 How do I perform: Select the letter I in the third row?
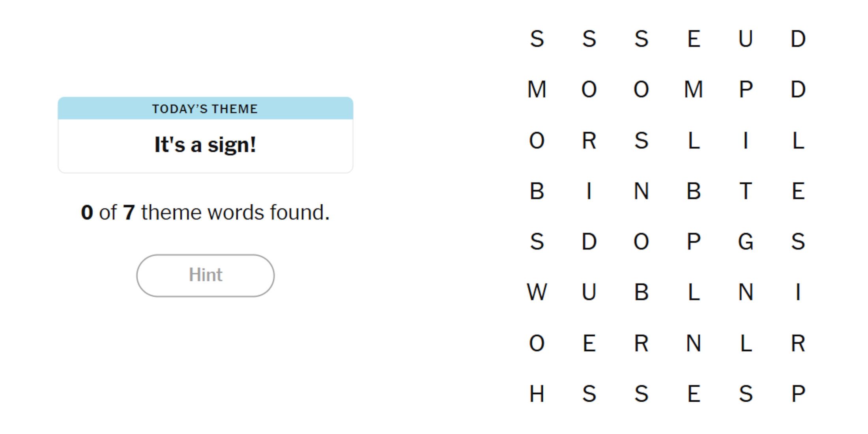[746, 140]
